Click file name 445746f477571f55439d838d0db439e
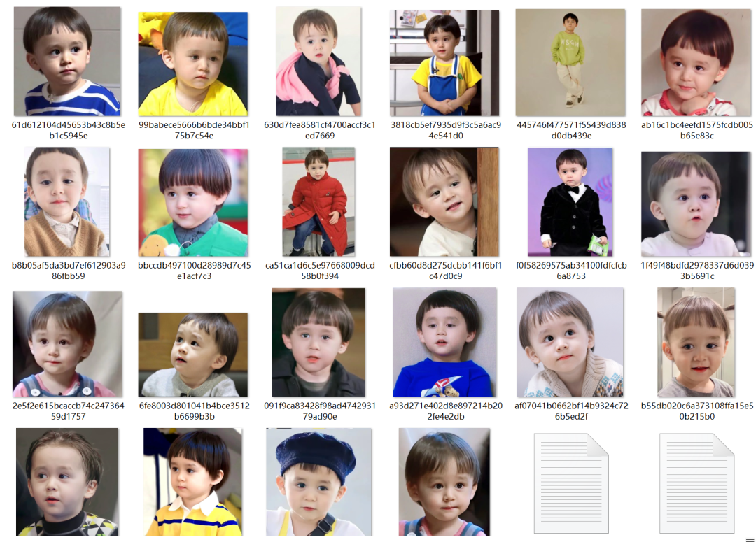Screen dimensions: 756x542 click(571, 130)
